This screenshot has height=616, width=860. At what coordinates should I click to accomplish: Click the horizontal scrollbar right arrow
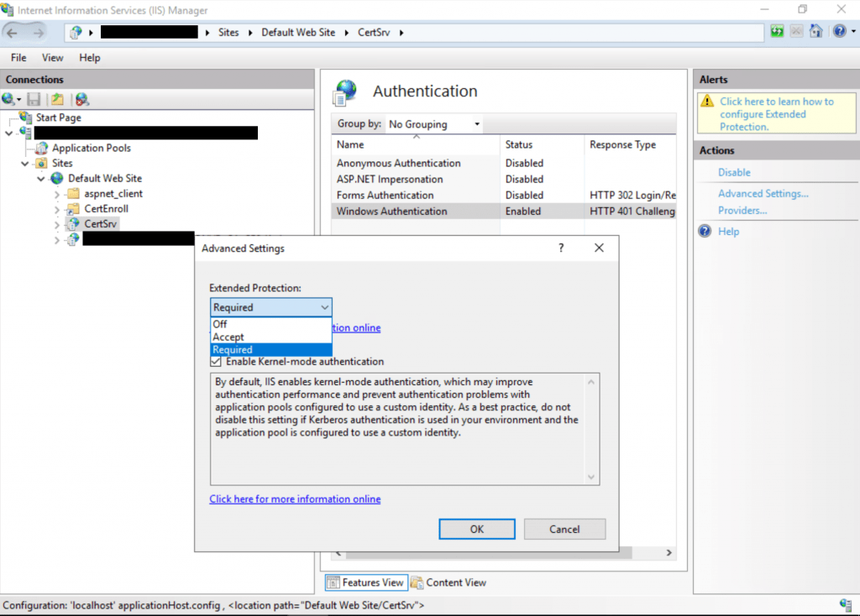(x=669, y=552)
